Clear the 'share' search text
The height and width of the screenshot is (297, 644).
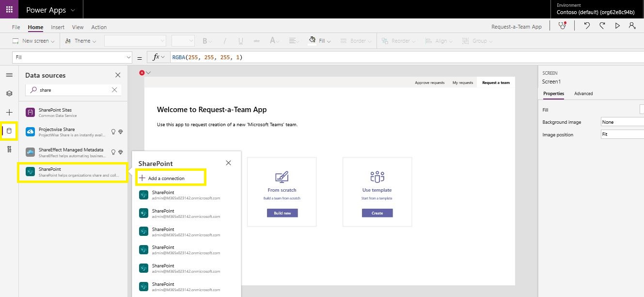click(114, 90)
